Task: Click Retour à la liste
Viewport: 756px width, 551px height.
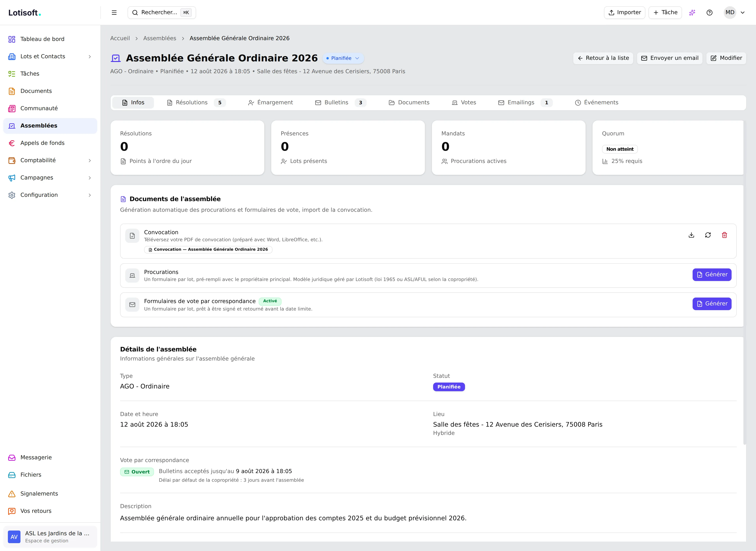Action: (603, 58)
